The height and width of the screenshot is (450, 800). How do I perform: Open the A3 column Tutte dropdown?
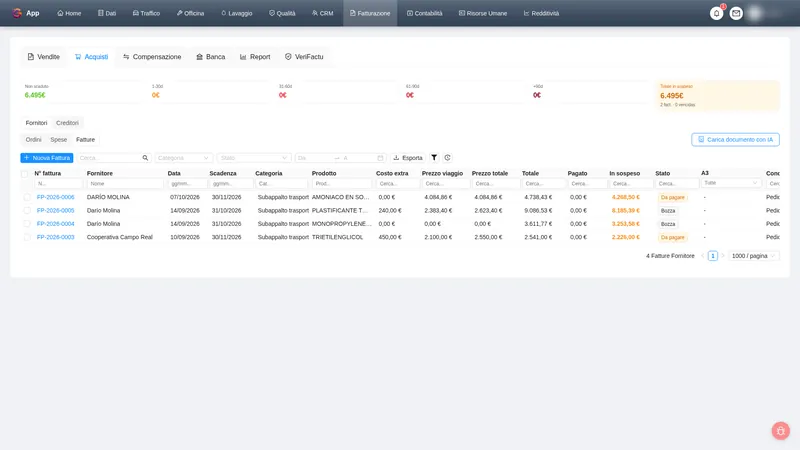coord(731,183)
